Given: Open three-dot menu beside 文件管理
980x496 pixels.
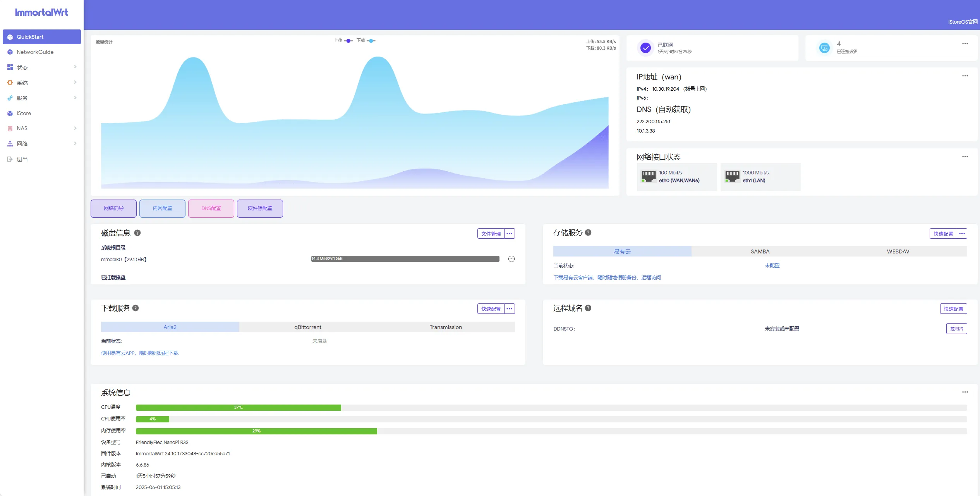Looking at the screenshot, I should pos(510,234).
